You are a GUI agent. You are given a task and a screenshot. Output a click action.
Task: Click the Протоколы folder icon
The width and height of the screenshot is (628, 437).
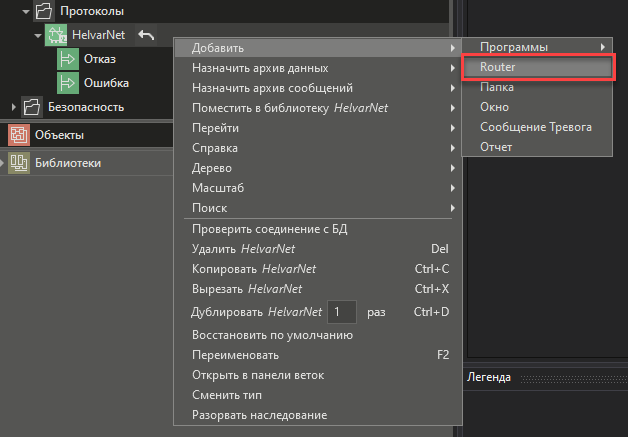click(44, 13)
